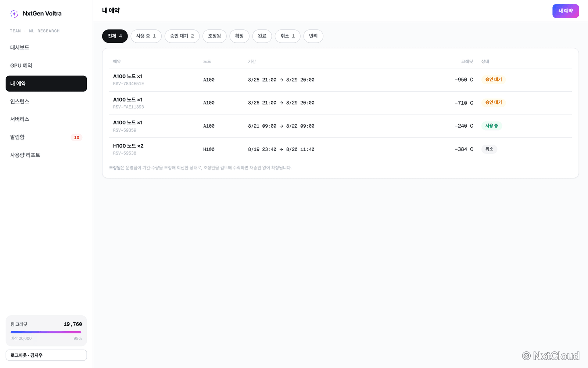This screenshot has height=368, width=588.
Task: Click the 기간 column header
Action: 252,61
